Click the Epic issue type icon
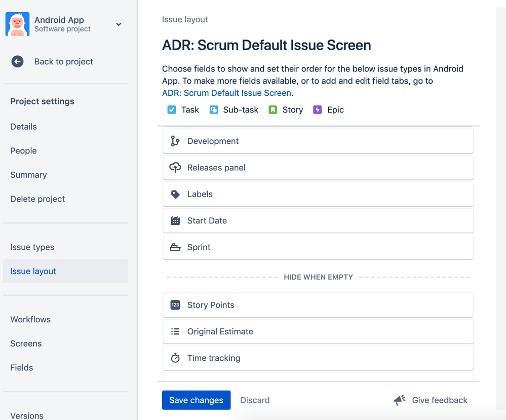Image resolution: width=506 pixels, height=420 pixels. [317, 110]
